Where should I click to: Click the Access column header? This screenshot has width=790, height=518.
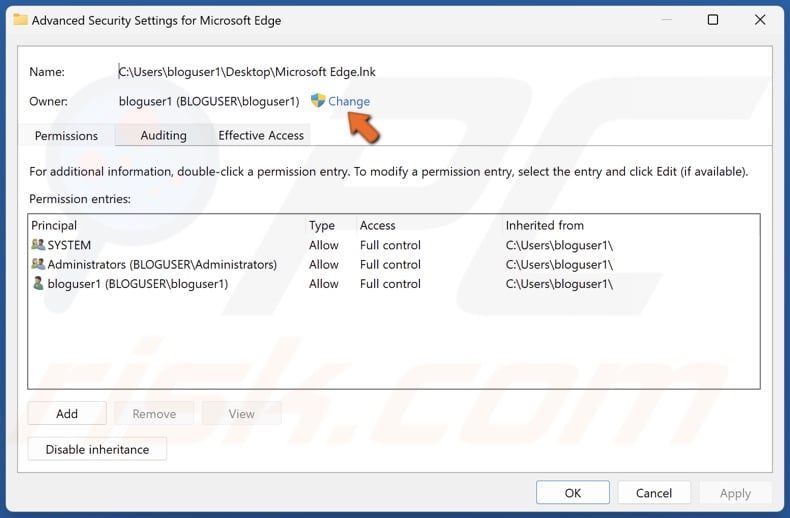click(x=378, y=225)
